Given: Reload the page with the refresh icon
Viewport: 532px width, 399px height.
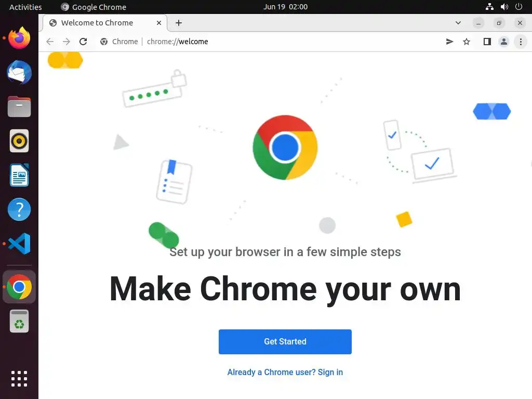Looking at the screenshot, I should [x=83, y=42].
